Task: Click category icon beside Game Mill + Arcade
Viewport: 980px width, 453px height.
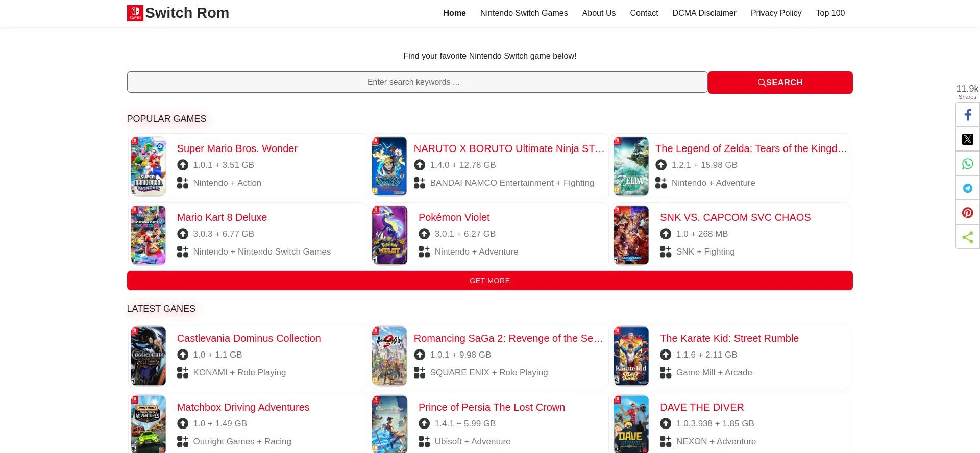Action: coord(666,372)
